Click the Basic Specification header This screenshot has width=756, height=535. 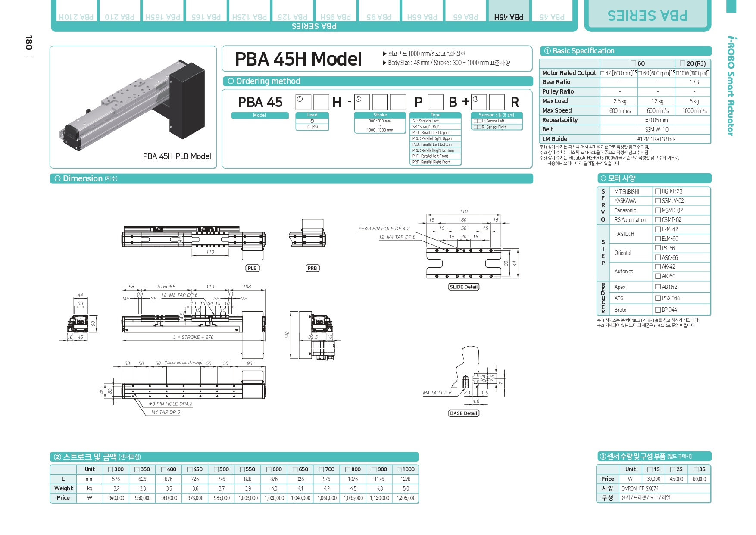point(625,51)
